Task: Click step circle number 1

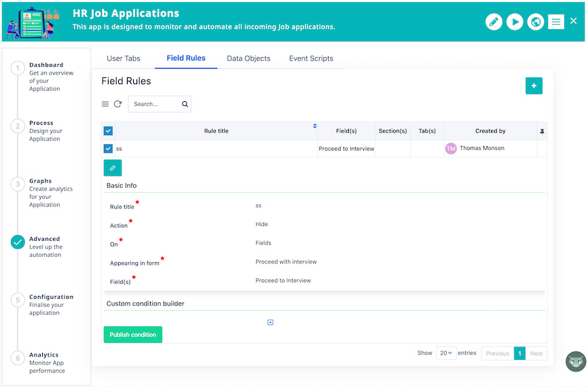Action: [18, 69]
